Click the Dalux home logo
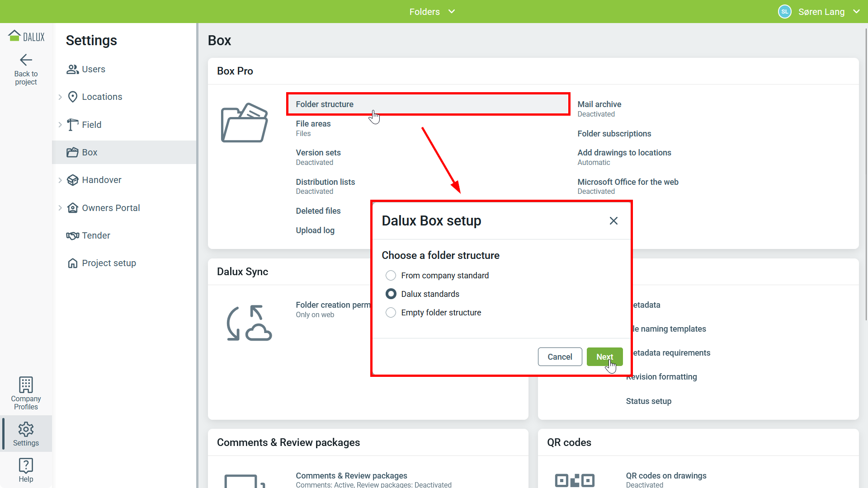Image resolution: width=868 pixels, height=488 pixels. coord(26,36)
